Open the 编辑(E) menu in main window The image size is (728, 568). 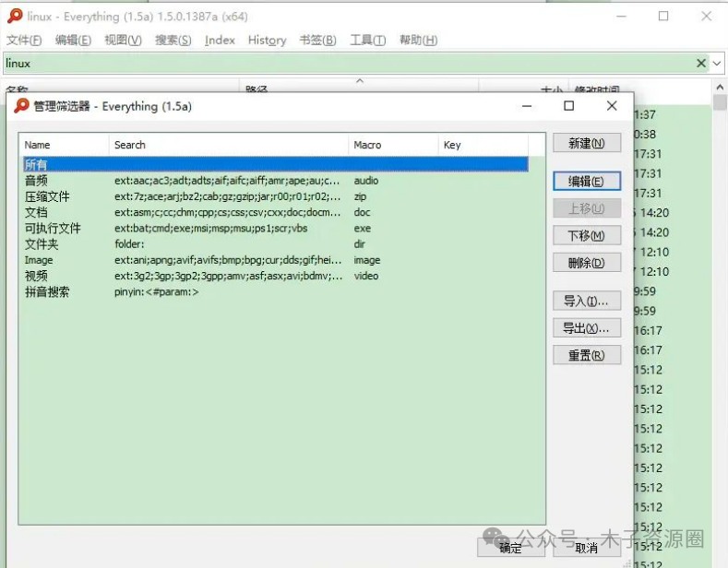tap(73, 40)
